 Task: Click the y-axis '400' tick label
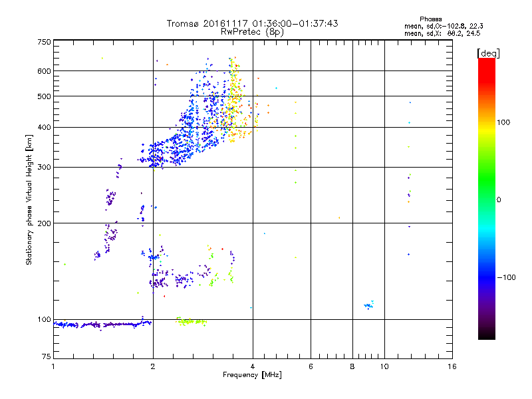[44, 128]
